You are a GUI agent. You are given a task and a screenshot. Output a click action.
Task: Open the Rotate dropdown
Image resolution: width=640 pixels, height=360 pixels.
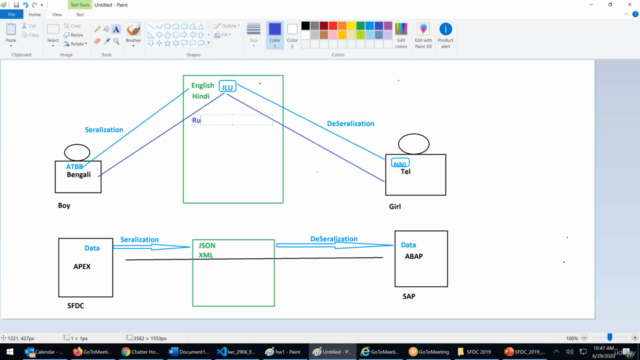point(76,44)
